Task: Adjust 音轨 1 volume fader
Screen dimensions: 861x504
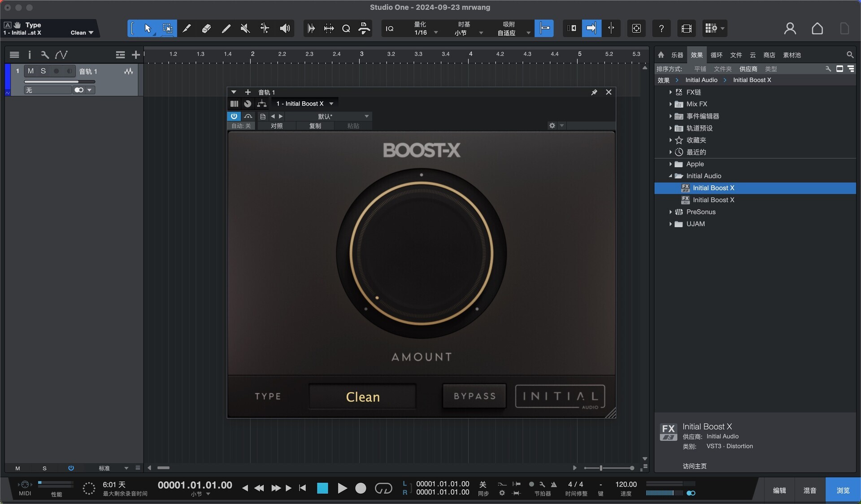Action: (x=60, y=82)
